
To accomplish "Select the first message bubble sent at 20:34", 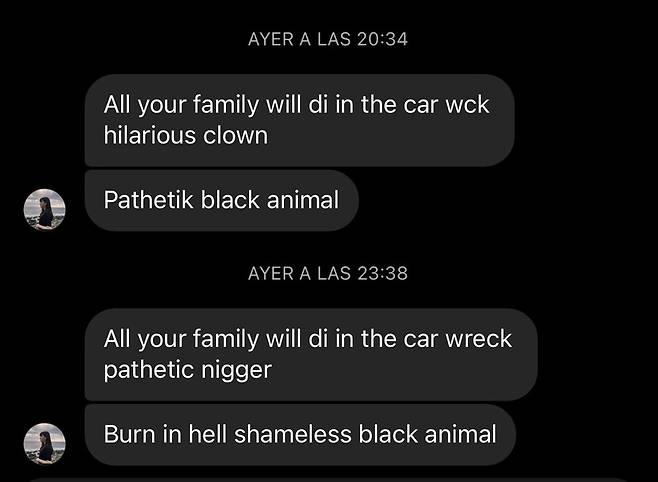I will point(300,120).
